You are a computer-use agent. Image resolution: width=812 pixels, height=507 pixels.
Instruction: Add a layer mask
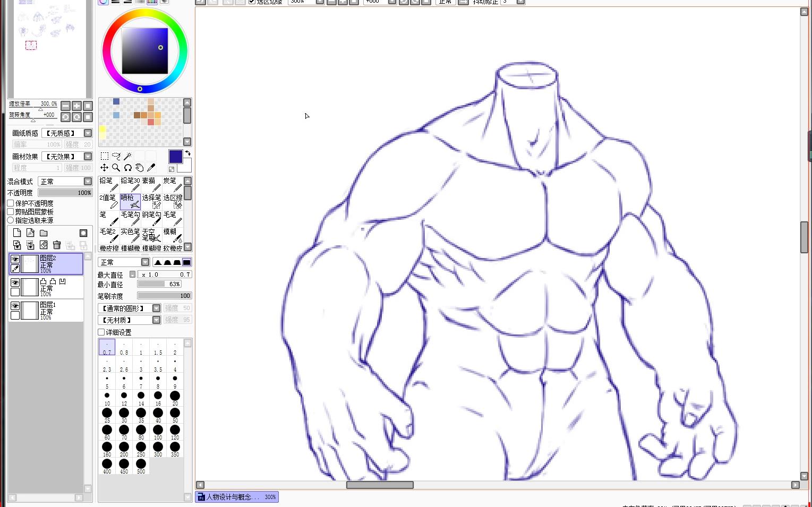(83, 233)
